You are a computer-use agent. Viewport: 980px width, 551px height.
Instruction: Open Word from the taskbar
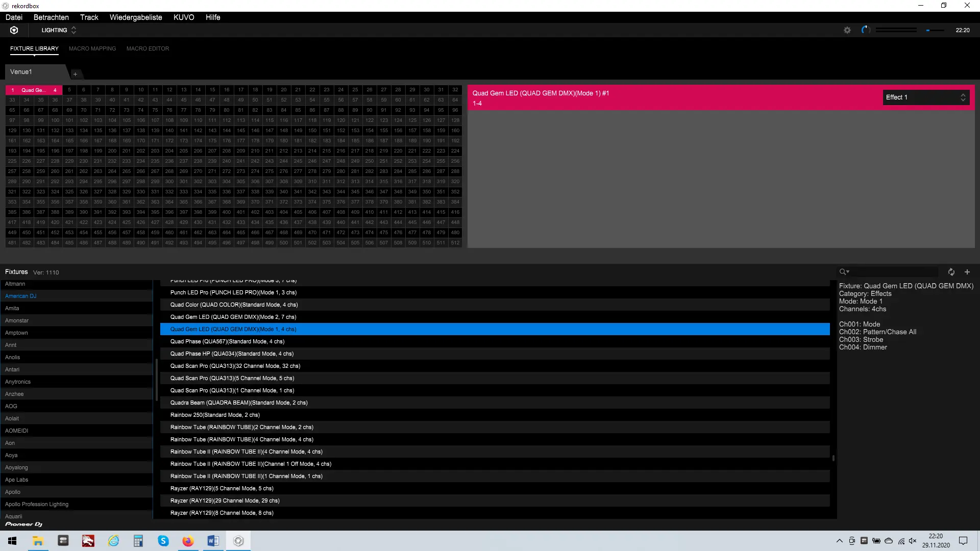tap(213, 541)
